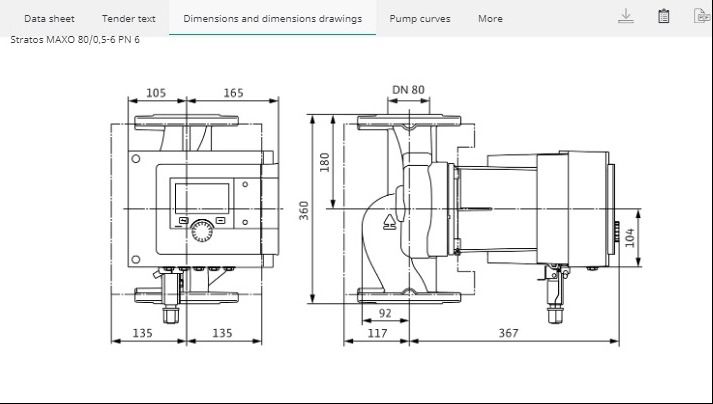
Task: Expand the More menu
Action: [x=490, y=18]
